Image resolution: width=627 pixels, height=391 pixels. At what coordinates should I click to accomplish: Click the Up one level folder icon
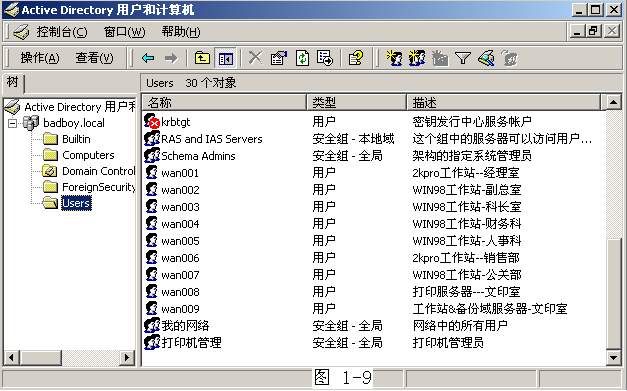(x=202, y=58)
